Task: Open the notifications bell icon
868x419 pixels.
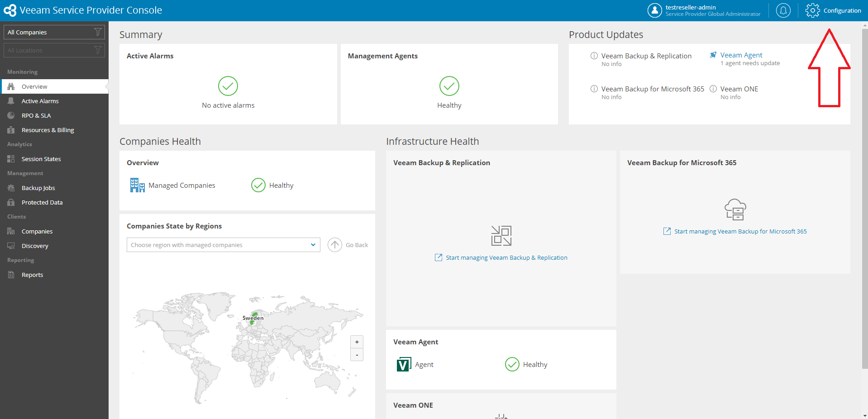Action: [783, 10]
